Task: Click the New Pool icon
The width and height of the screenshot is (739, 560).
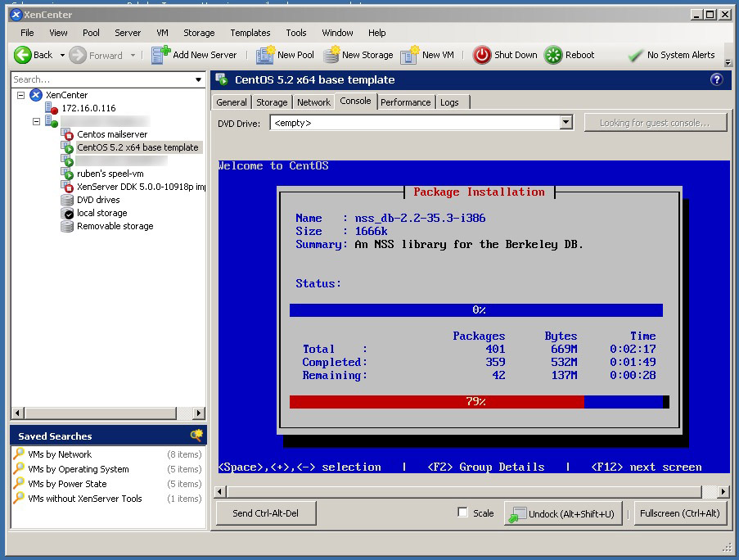Action: click(265, 55)
